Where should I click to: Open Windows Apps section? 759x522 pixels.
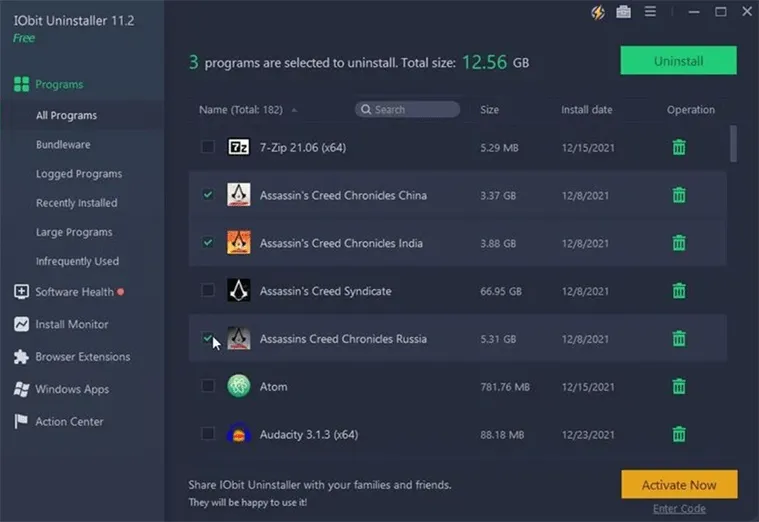point(72,389)
